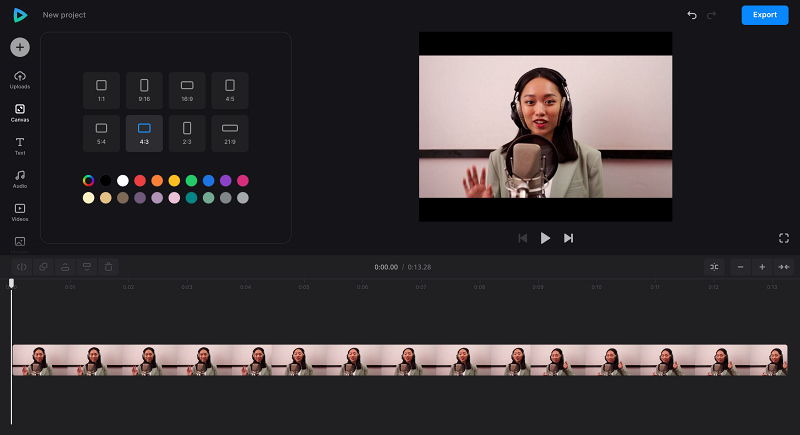Split the clip at playhead
The width and height of the screenshot is (800, 435).
click(x=22, y=267)
